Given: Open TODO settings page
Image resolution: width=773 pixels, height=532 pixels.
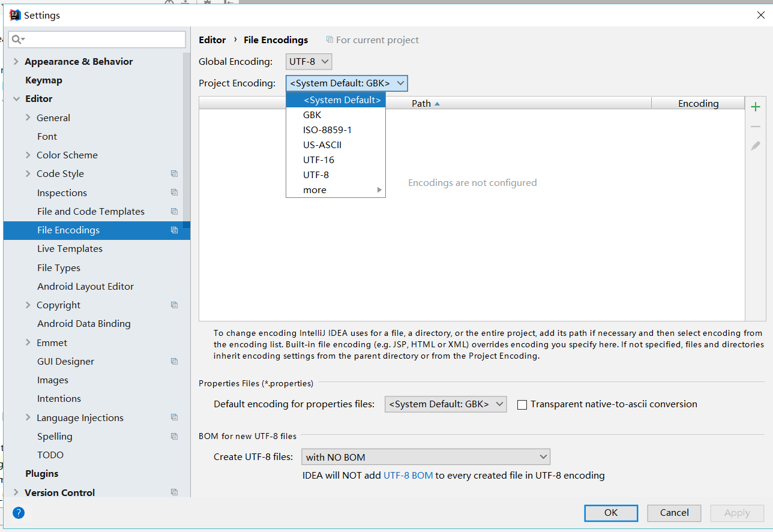Looking at the screenshot, I should pyautogui.click(x=50, y=455).
